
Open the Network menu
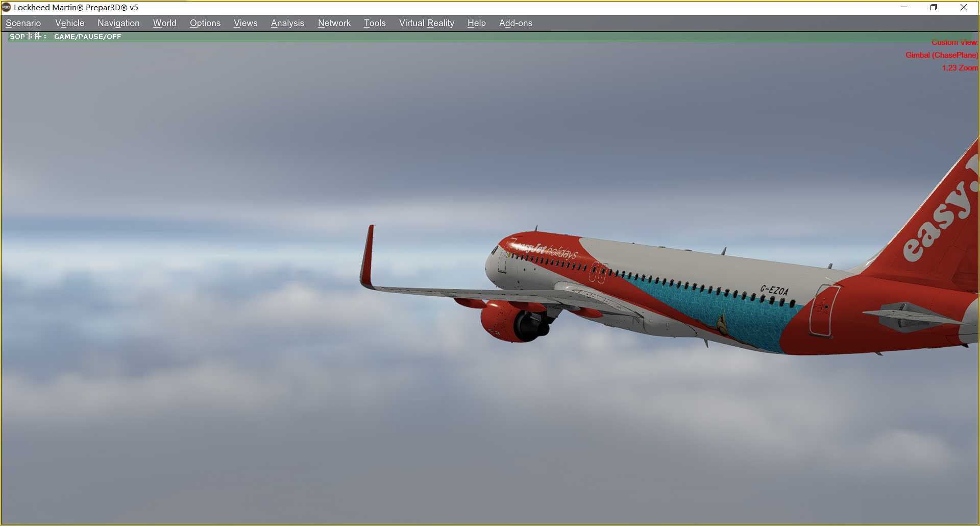pyautogui.click(x=334, y=23)
